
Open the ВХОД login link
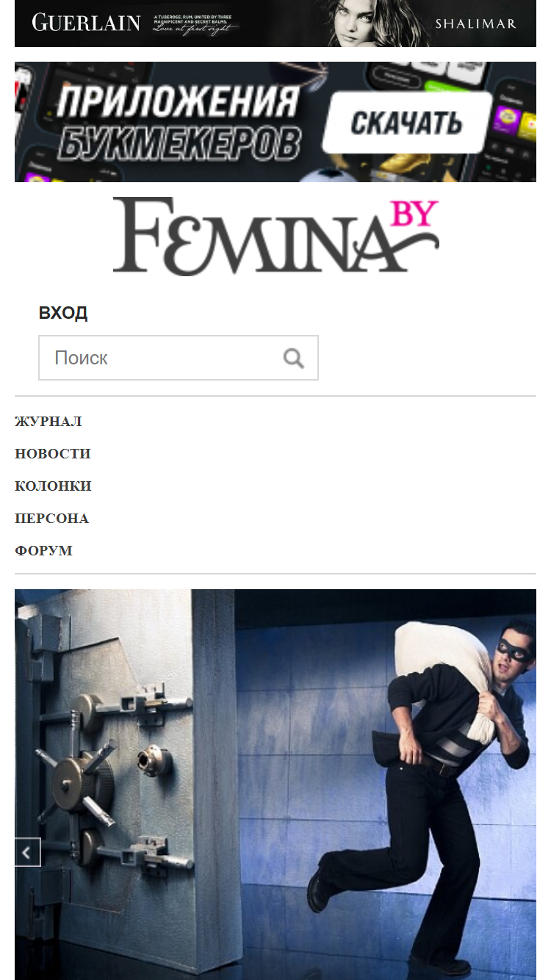63,313
